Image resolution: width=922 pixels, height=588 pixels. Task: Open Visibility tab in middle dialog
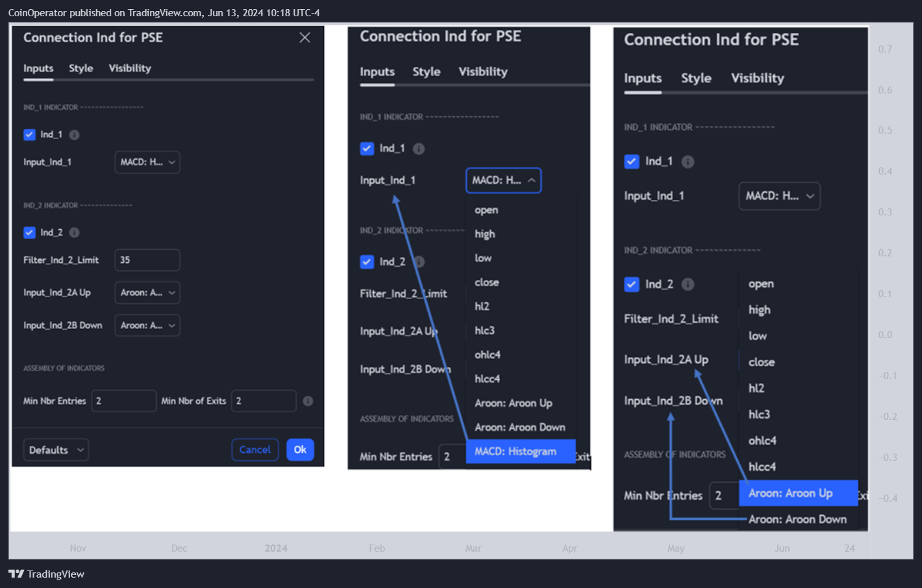click(x=483, y=72)
